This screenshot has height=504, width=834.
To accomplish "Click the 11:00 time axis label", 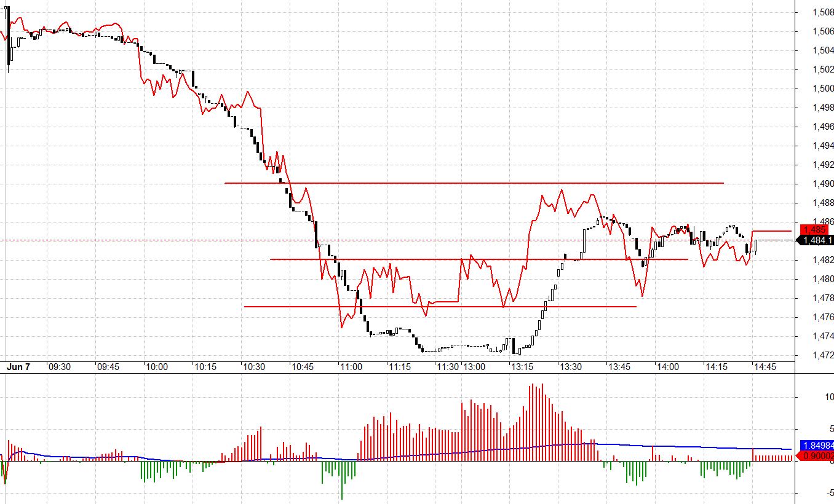I will (x=351, y=367).
